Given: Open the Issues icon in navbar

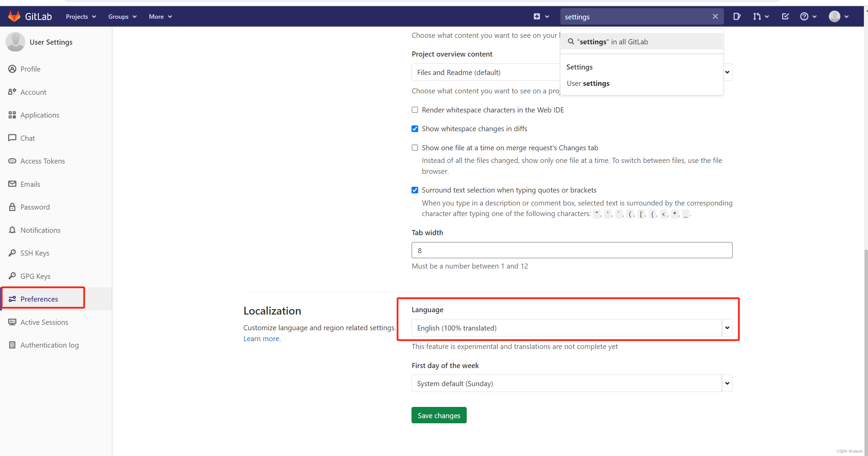Looking at the screenshot, I should click(737, 16).
